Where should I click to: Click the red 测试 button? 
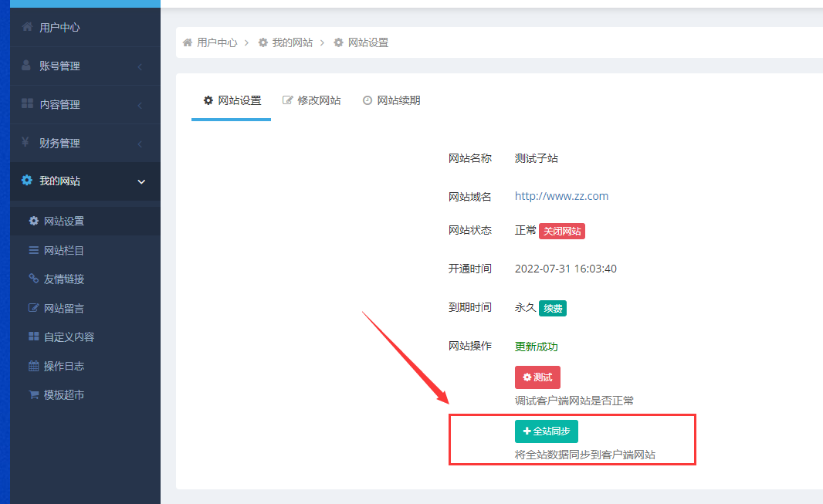point(537,377)
